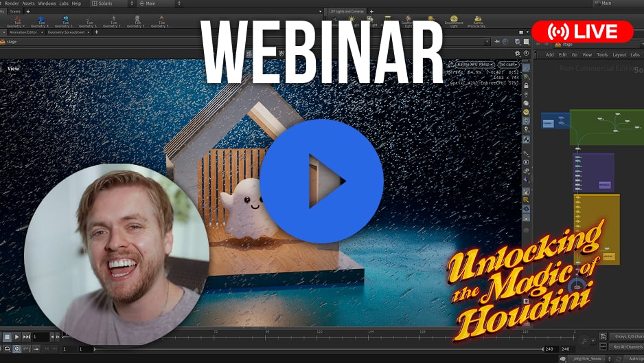Click the 0 keys, 0/0 channels readout
The width and height of the screenshot is (644, 363).
627,336
